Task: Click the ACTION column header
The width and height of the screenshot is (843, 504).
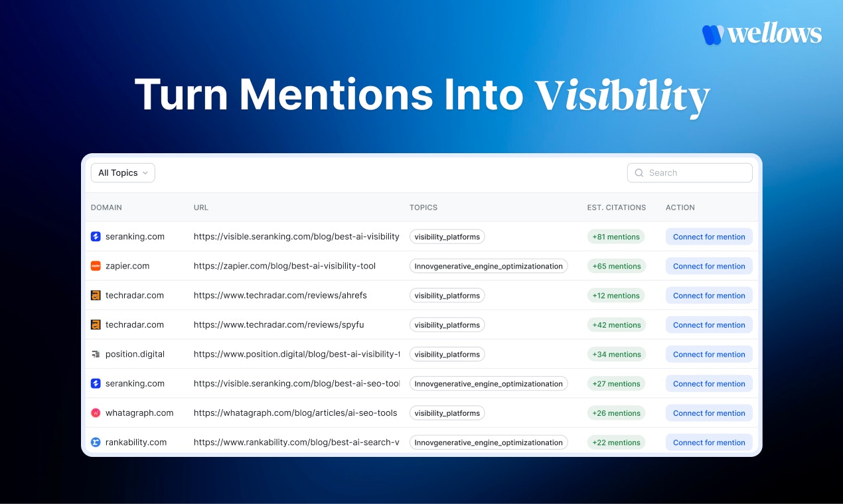Action: point(680,208)
